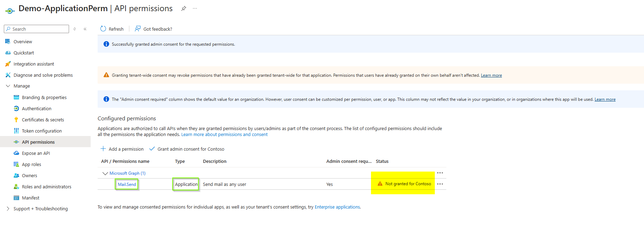Click the Diagnose and solve problems wrench icon
644x234 pixels.
click(8, 75)
